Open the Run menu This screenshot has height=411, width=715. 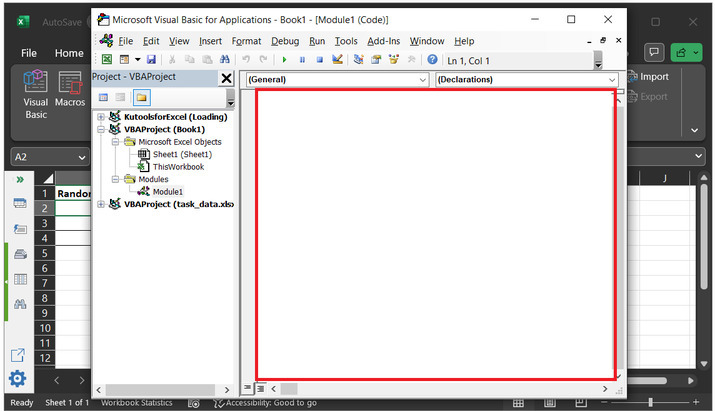click(x=317, y=41)
